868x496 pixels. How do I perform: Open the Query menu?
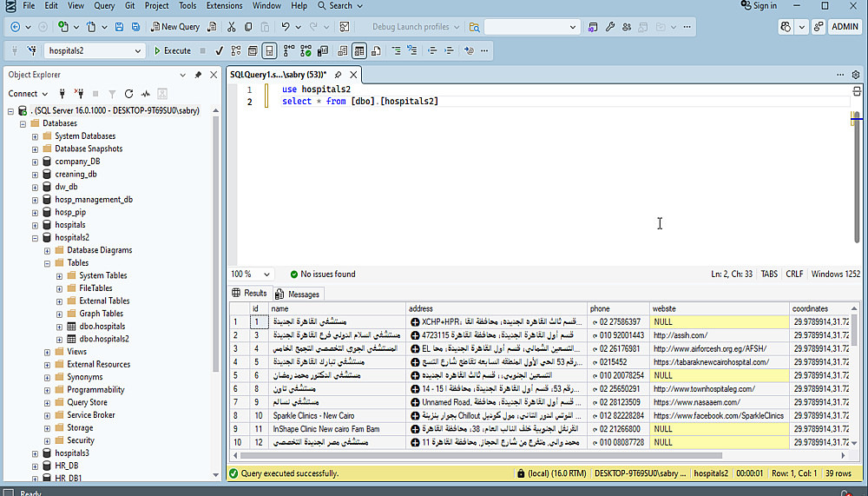coord(103,5)
